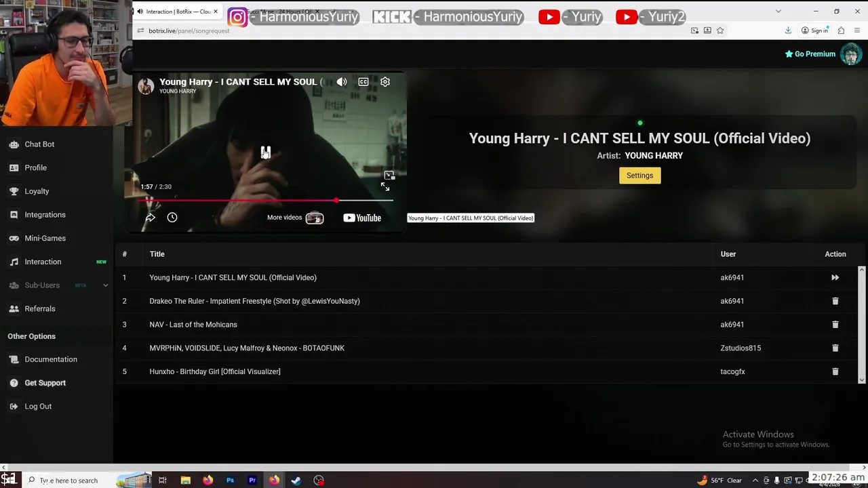Viewport: 868px width, 488px height.
Task: Open Photoshop from the taskbar
Action: click(230, 481)
